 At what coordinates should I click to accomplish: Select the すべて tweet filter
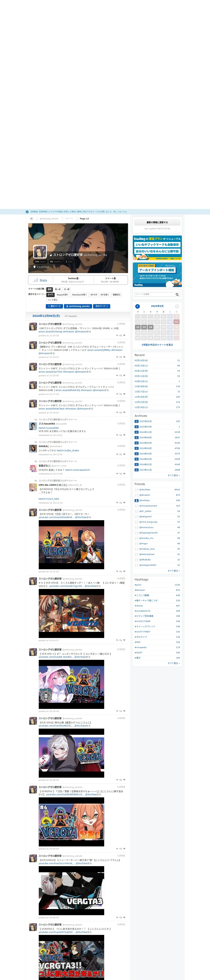[x=50, y=295]
